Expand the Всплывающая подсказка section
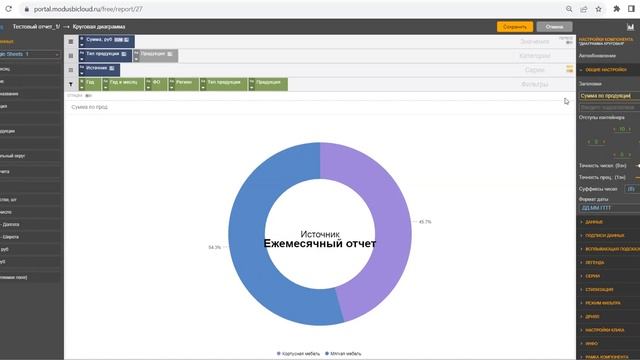 608,249
